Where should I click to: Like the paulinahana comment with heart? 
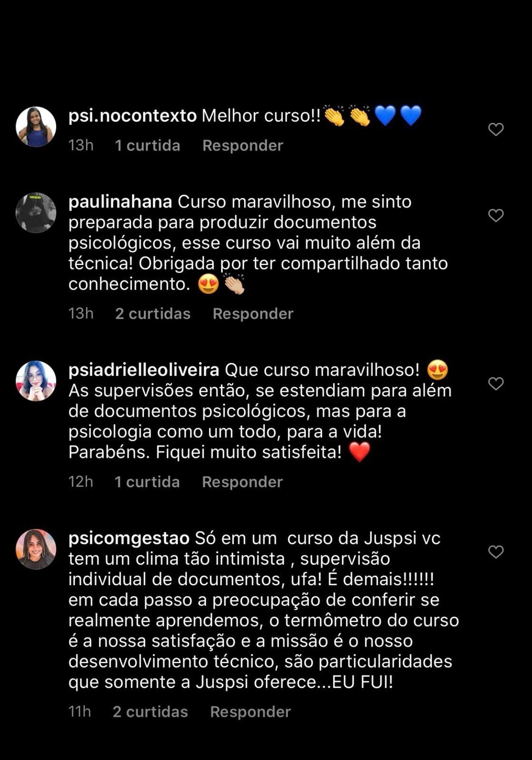pyautogui.click(x=496, y=216)
